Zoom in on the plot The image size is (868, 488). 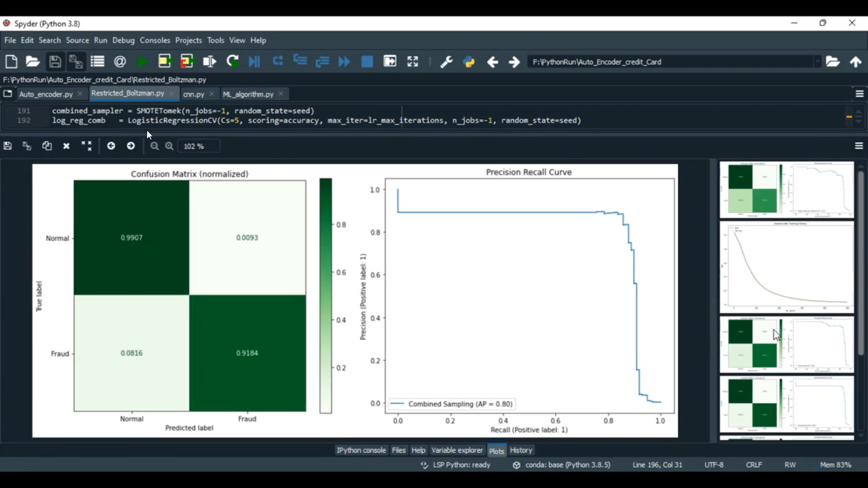tap(169, 146)
